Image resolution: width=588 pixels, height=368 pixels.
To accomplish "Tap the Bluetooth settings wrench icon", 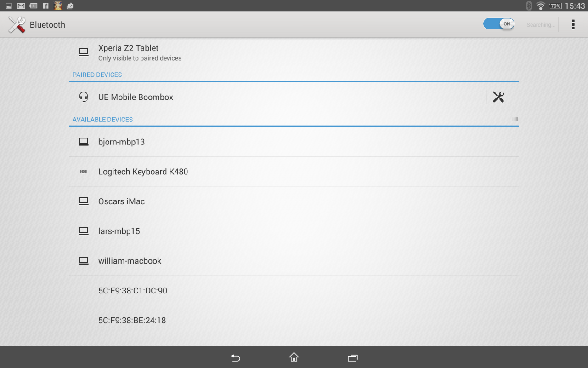I will tap(17, 25).
